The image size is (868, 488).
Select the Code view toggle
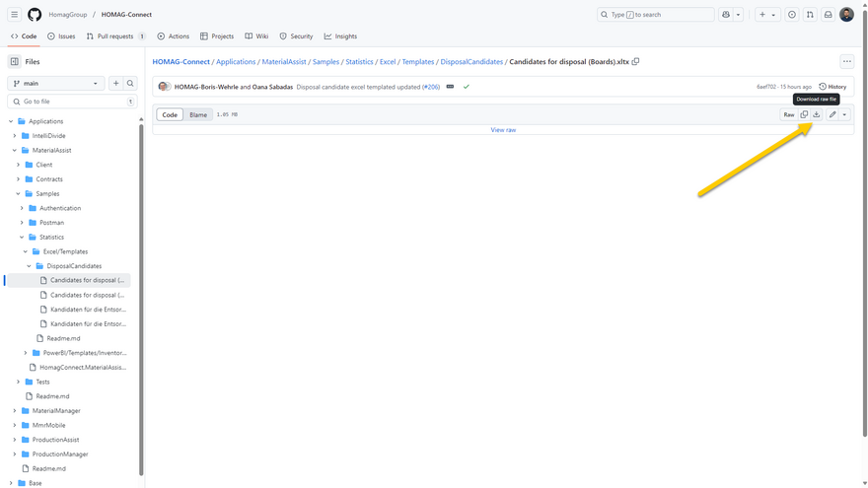click(x=170, y=114)
